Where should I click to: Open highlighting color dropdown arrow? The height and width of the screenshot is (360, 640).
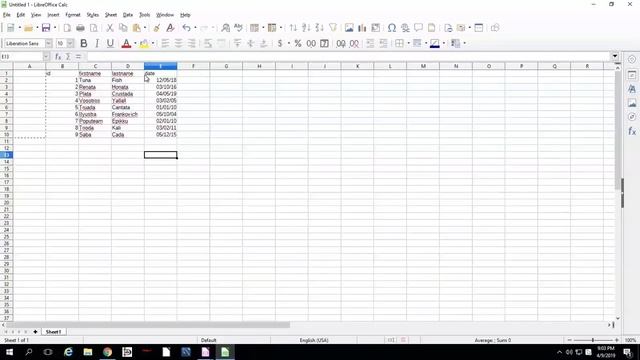pos(153,43)
